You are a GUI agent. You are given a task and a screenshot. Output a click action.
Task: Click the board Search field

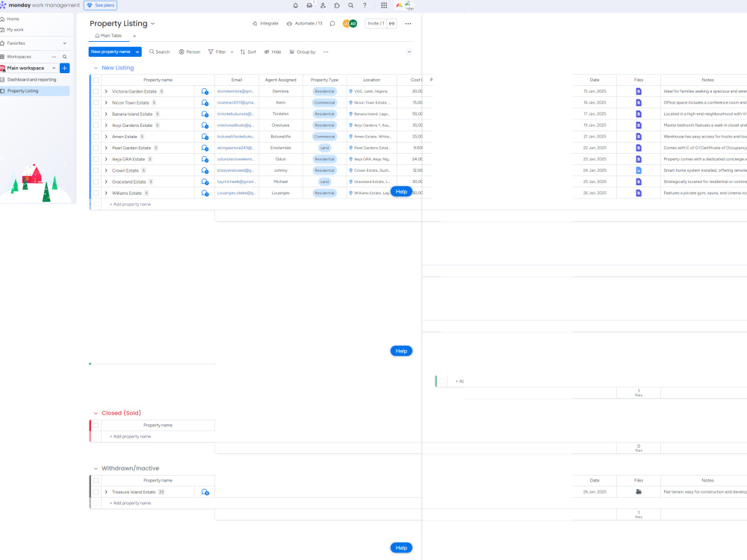pos(159,52)
